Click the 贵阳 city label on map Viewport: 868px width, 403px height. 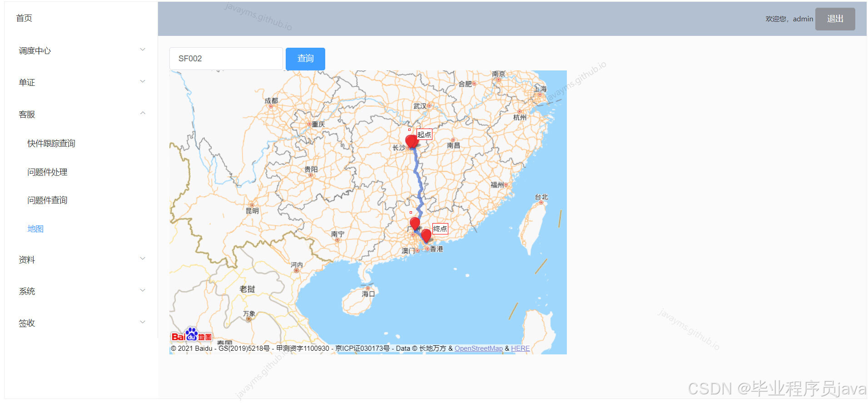(x=311, y=169)
